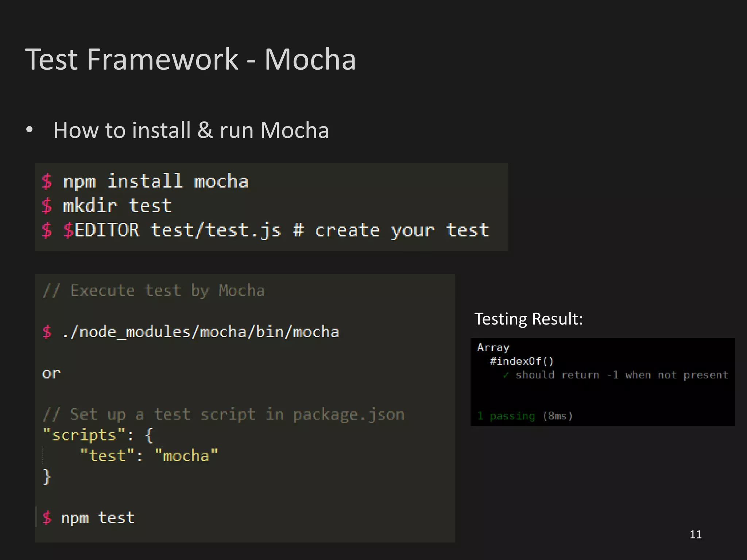Click the '"scripts": {' line
The height and width of the screenshot is (560, 747).
tap(98, 435)
